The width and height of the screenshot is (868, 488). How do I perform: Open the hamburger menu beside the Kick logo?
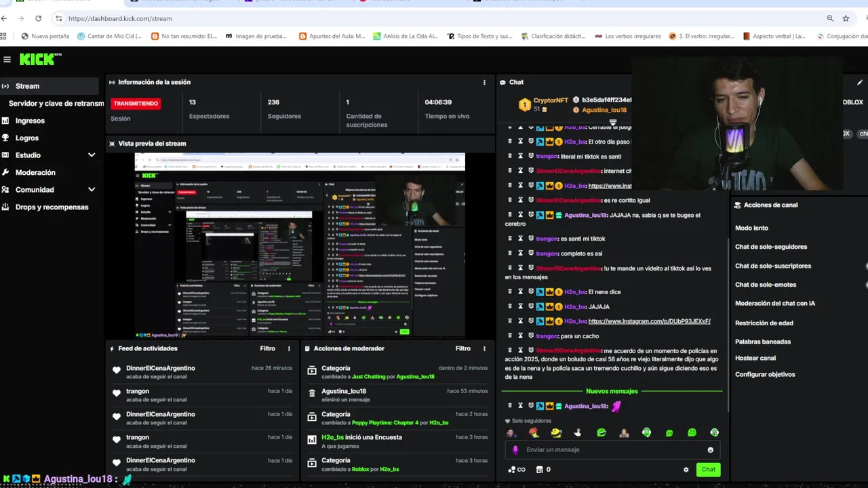(7, 60)
